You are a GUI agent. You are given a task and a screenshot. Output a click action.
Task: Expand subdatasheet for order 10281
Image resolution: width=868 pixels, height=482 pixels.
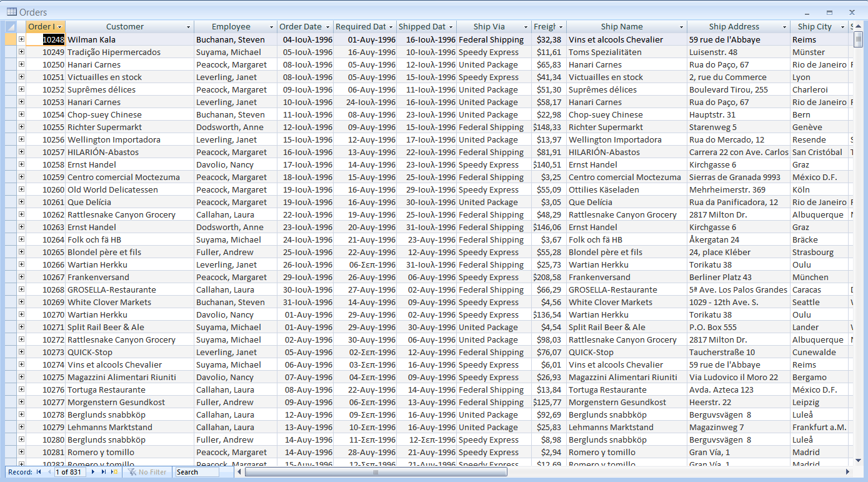[21, 452]
